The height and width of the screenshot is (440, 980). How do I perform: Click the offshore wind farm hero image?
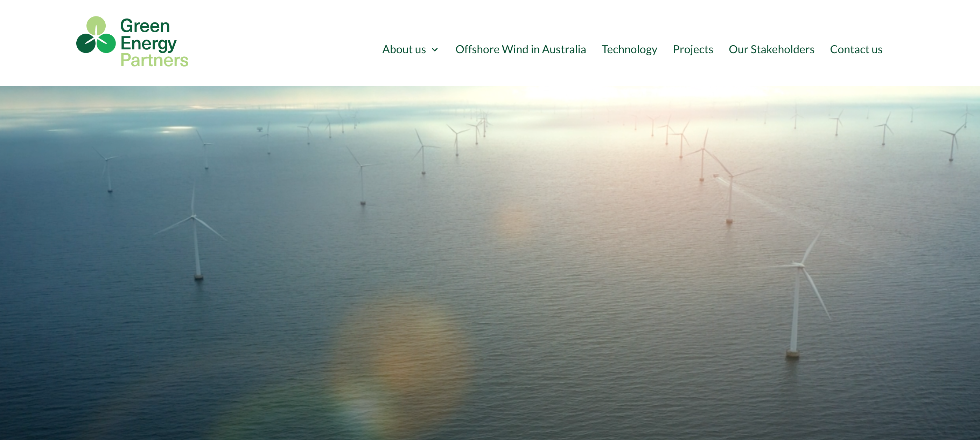490,263
